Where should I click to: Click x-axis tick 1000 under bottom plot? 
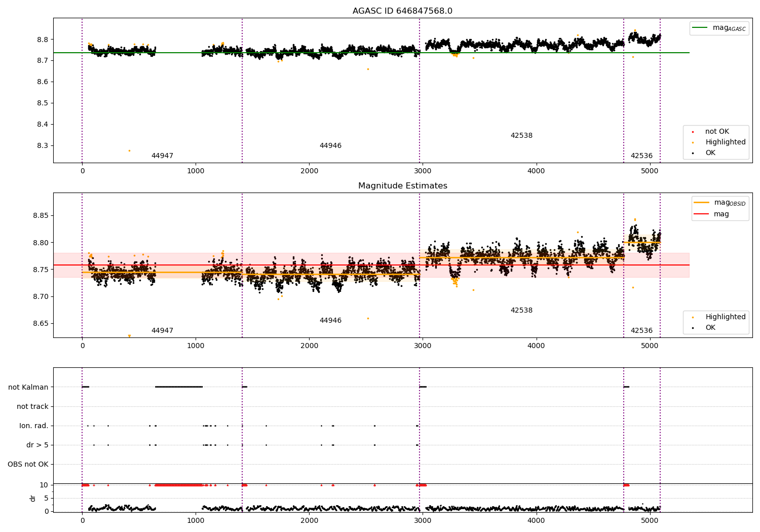pos(196,520)
